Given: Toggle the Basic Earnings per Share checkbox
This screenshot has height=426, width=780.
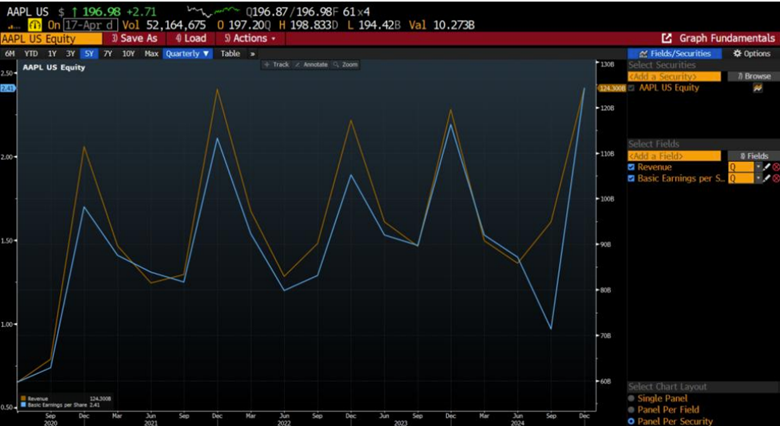Looking at the screenshot, I should [x=631, y=178].
